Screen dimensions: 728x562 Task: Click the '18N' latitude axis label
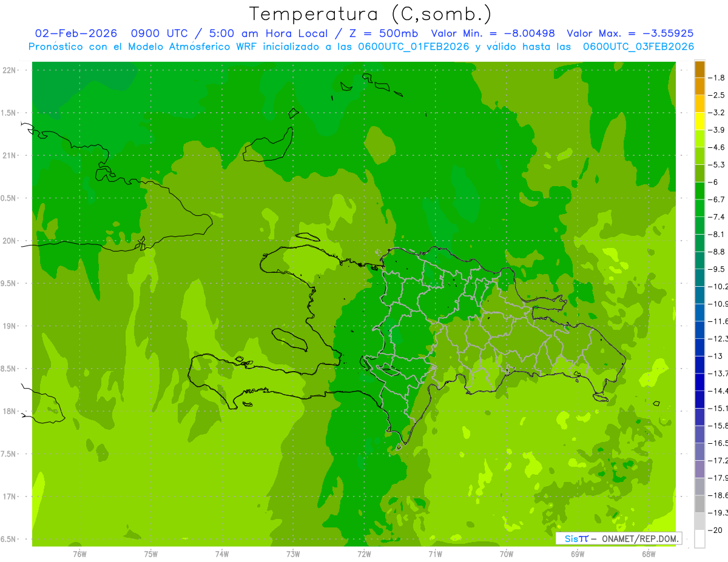click(8, 411)
